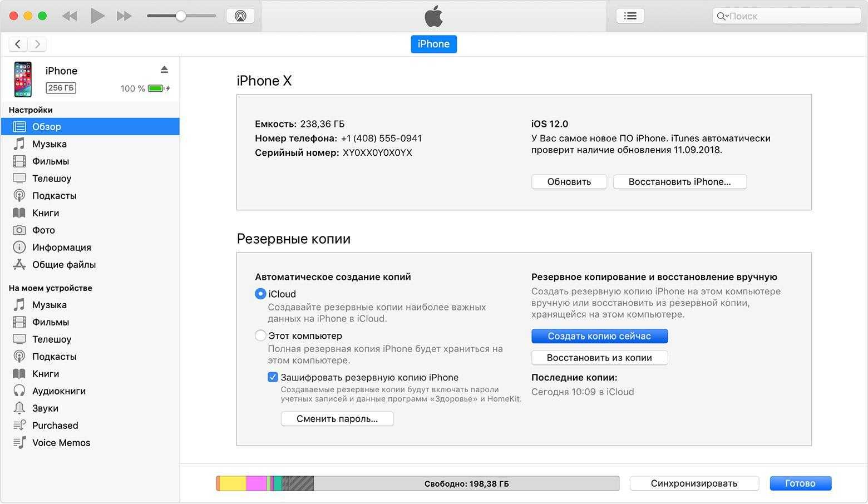Image resolution: width=868 pixels, height=504 pixels.
Task: Adjust the volume slider knob
Action: (181, 16)
